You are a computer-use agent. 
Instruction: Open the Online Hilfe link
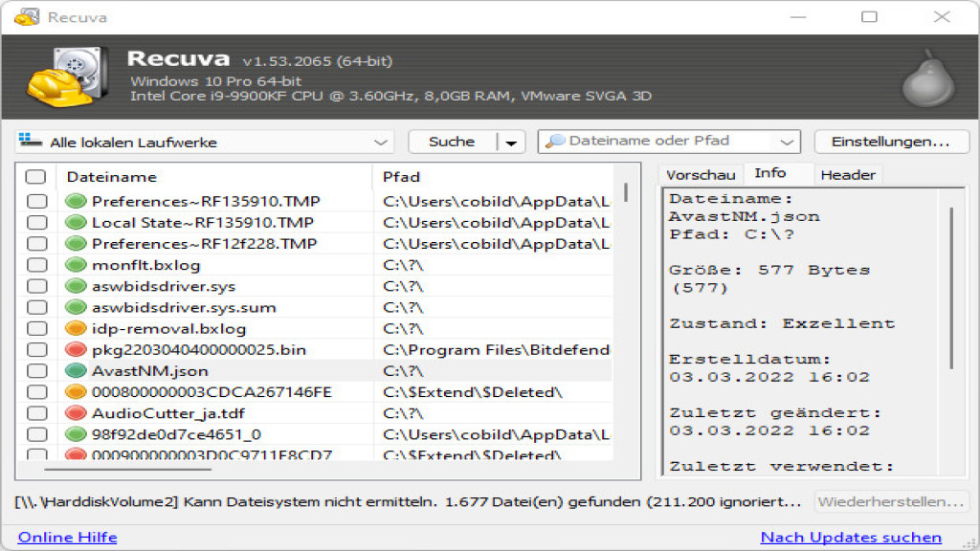tap(67, 538)
